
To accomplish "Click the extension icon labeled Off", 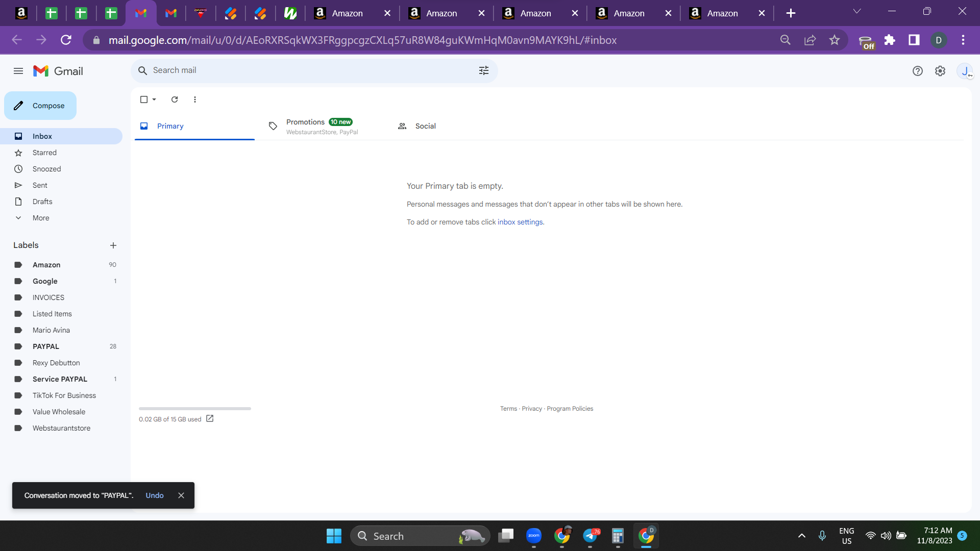I will 866,42.
